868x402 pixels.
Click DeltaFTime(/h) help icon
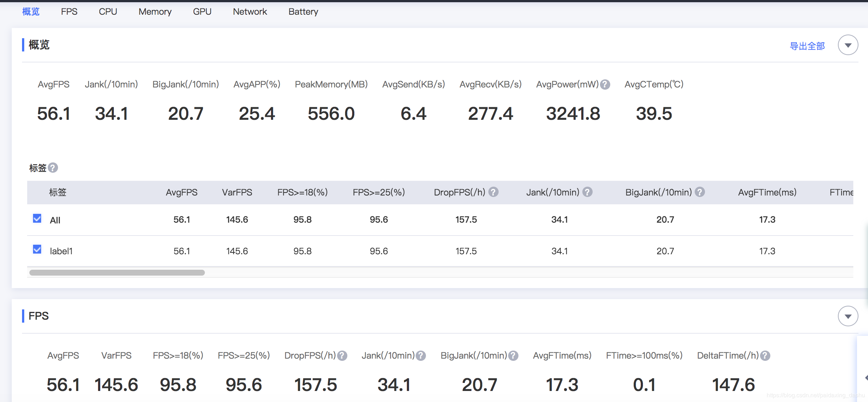click(x=765, y=356)
